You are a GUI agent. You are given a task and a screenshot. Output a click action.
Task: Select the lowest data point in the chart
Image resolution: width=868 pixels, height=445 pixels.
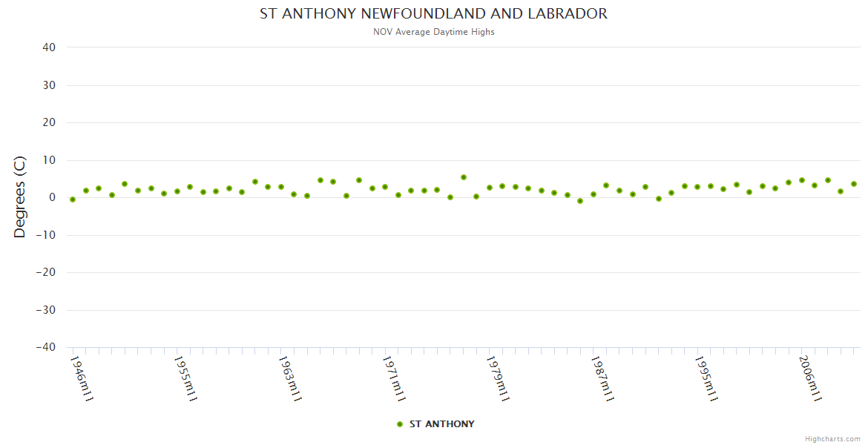(580, 201)
